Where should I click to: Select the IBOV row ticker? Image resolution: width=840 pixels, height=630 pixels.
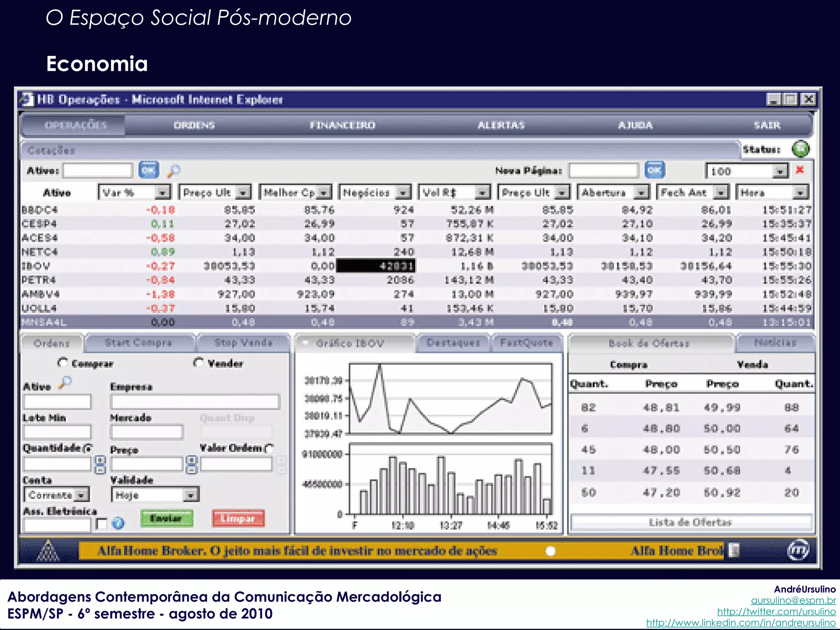pos(36,266)
